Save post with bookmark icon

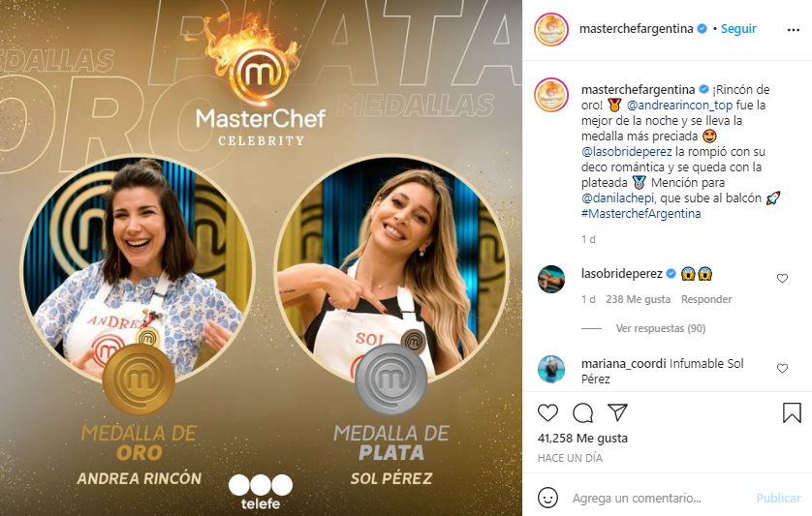click(x=792, y=413)
